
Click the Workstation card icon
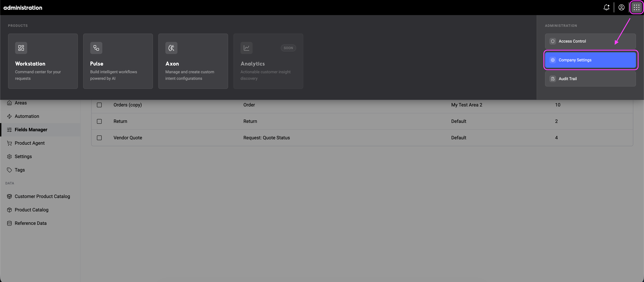click(21, 48)
